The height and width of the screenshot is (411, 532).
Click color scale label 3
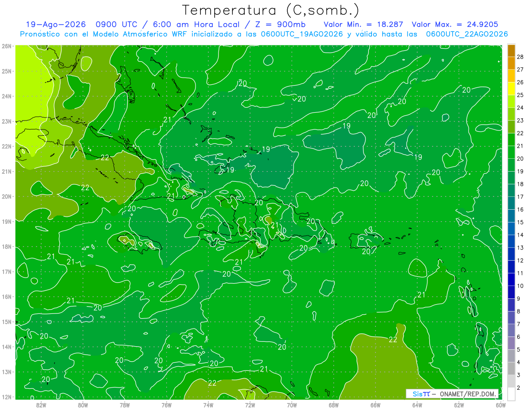coord(519,375)
